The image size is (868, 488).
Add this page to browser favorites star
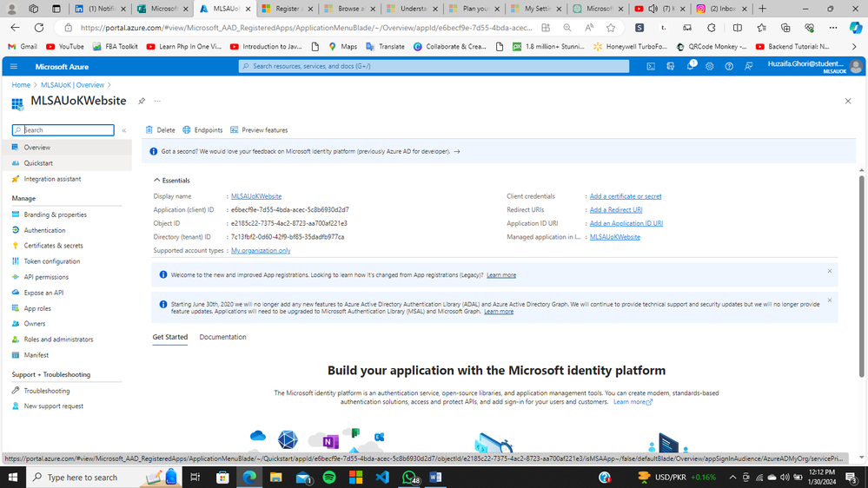pyautogui.click(x=611, y=28)
